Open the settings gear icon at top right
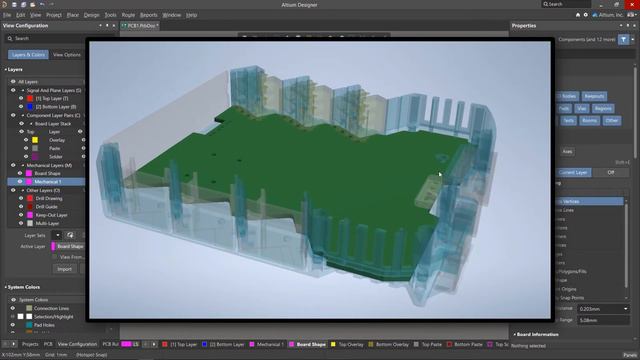The height and width of the screenshot is (360, 640). coord(586,15)
